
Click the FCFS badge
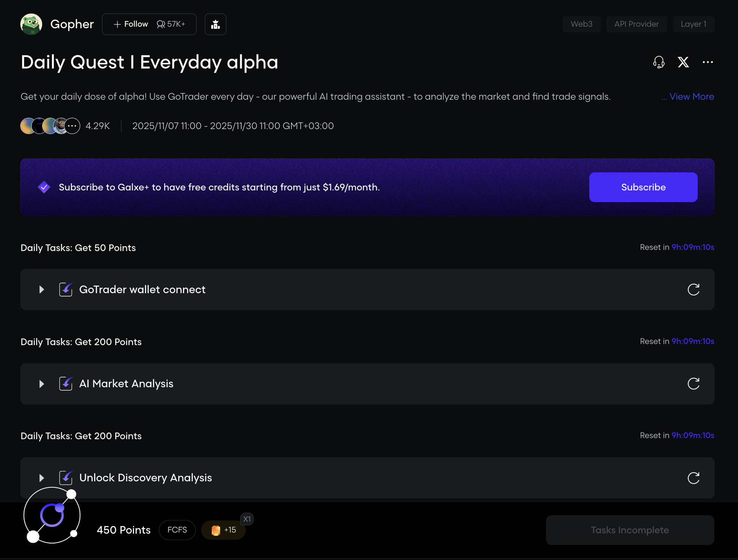[x=177, y=530]
